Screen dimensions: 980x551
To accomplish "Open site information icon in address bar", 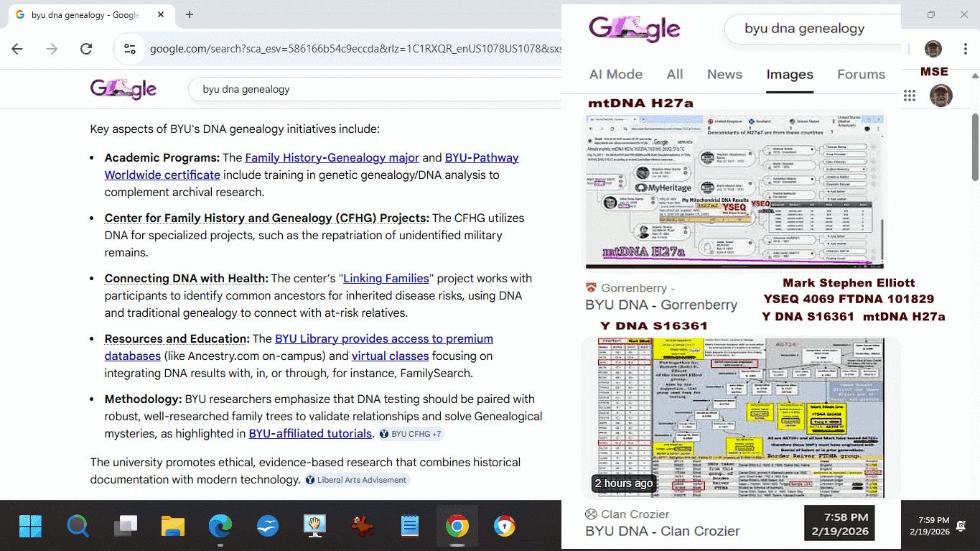I will point(130,49).
